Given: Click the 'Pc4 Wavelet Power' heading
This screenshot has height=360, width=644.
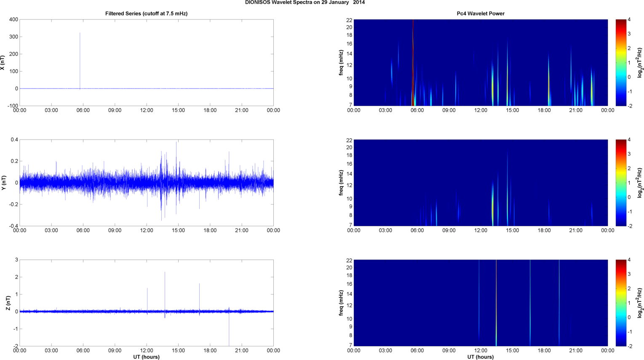Looking at the screenshot, I should coord(481,13).
